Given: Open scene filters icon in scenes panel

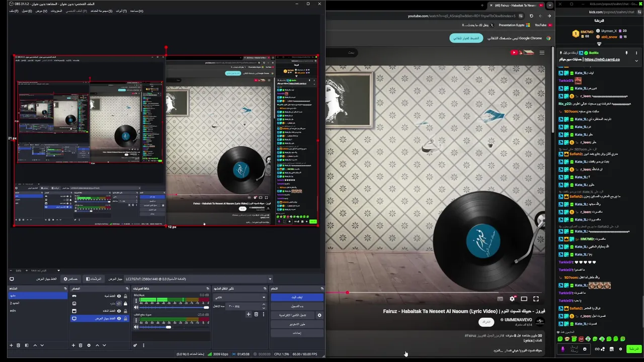Looking at the screenshot, I should pyautogui.click(x=27, y=345).
